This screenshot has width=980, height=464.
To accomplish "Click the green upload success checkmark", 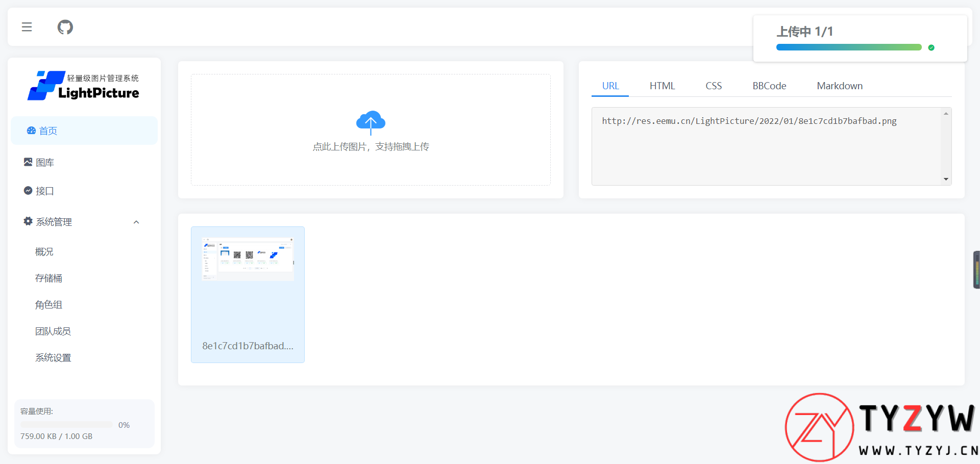I will (x=931, y=47).
